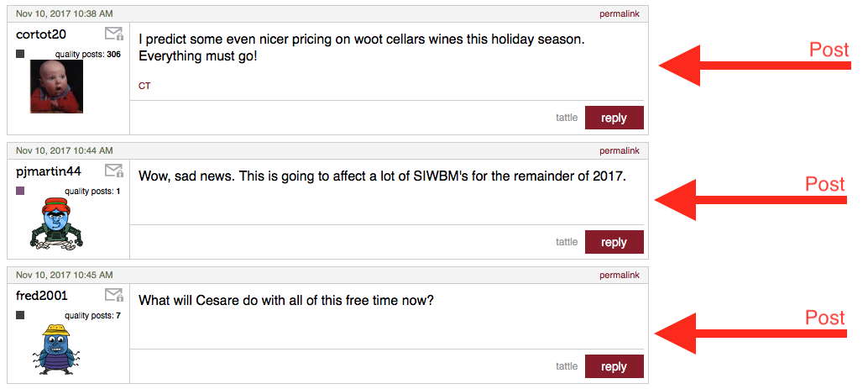Reply to pjmartin44's sad news post
This screenshot has width=868, height=389.
[x=614, y=242]
